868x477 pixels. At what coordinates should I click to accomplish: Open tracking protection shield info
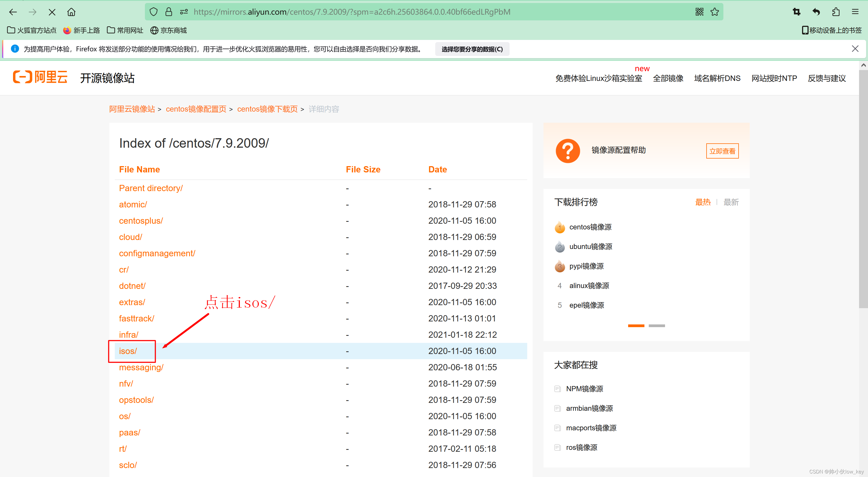click(x=154, y=12)
